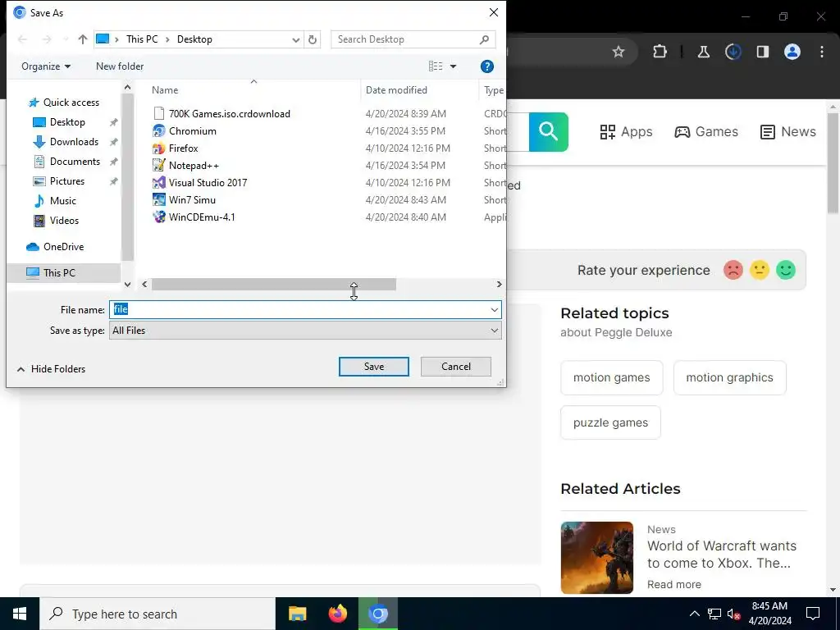Select Music in navigation pane
840x630 pixels.
tap(62, 201)
